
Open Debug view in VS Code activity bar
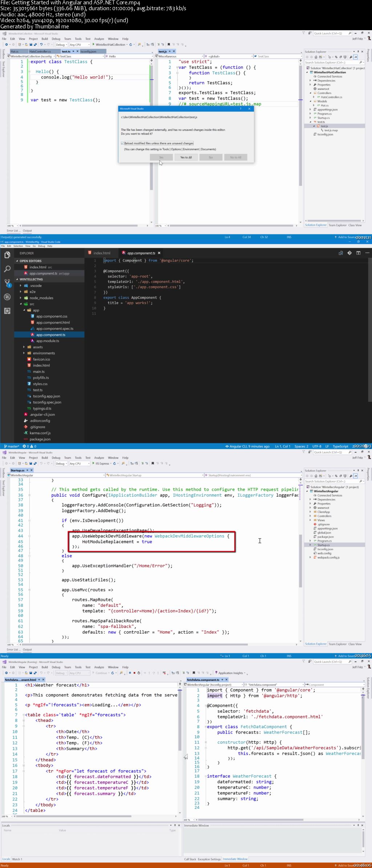tap(7, 297)
